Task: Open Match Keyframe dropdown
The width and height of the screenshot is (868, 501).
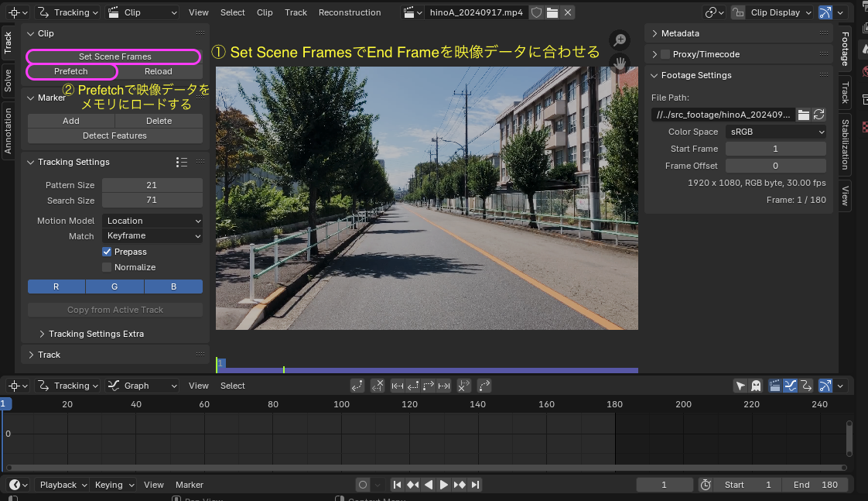Action: tap(152, 235)
